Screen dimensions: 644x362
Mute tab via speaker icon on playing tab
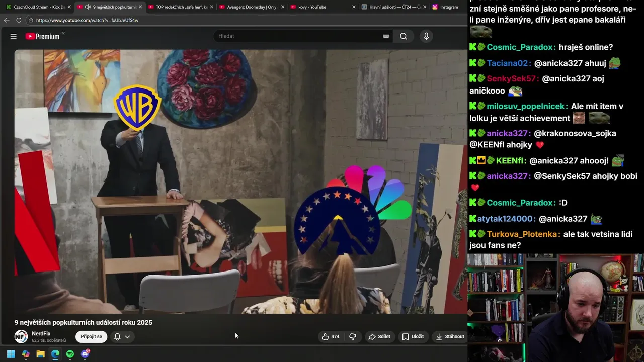tap(88, 7)
